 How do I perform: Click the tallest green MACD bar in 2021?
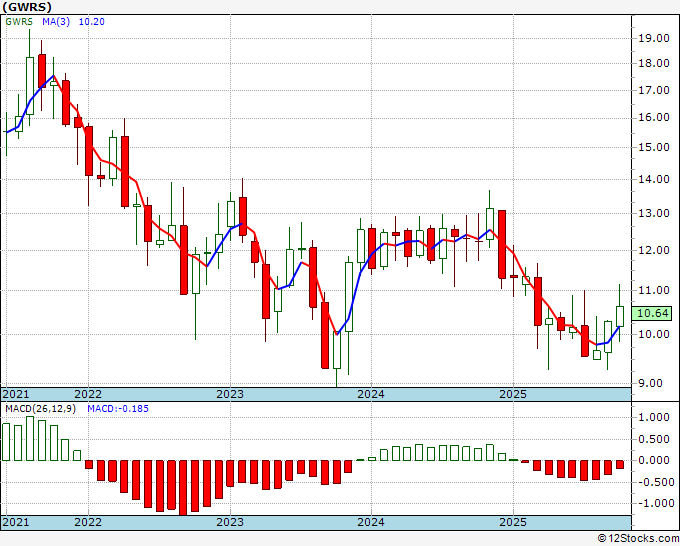[30, 438]
